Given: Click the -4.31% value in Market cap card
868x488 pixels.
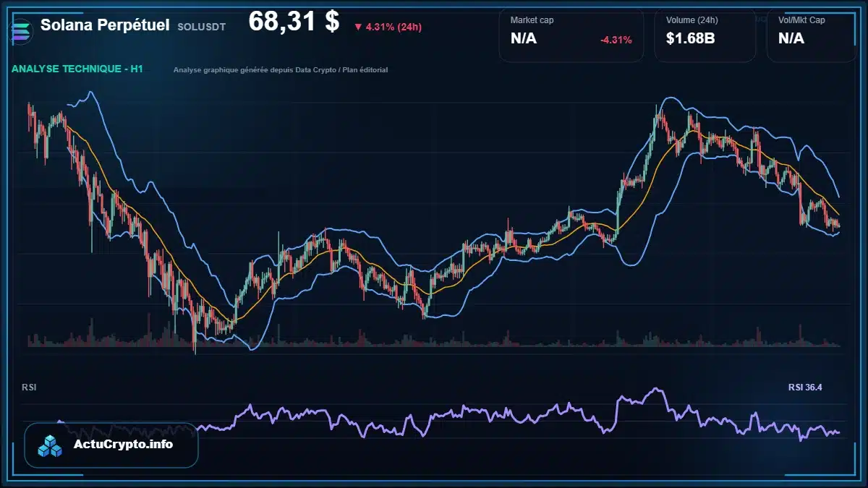Looking at the screenshot, I should pos(616,40).
